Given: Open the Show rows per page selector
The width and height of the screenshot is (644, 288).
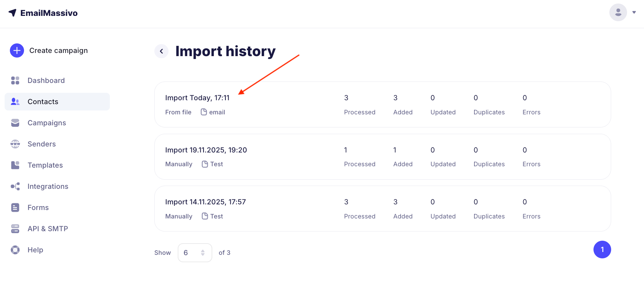Looking at the screenshot, I should [x=195, y=253].
